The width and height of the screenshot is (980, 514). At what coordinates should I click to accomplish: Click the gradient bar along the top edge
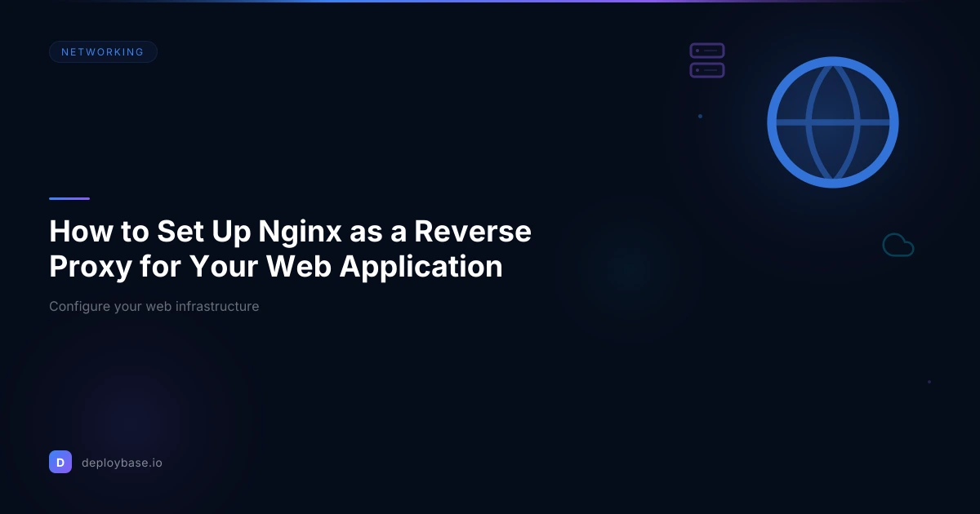490,2
